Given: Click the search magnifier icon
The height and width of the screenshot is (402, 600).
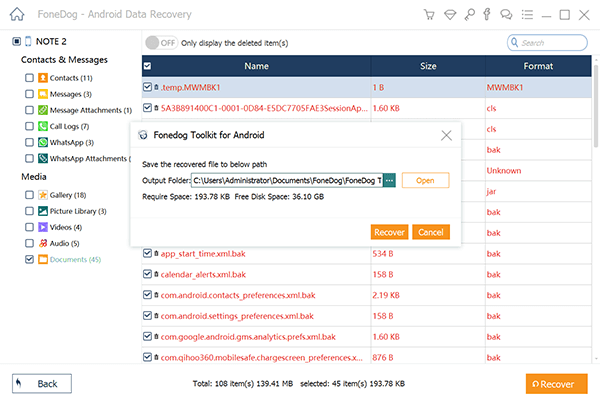Looking at the screenshot, I should (x=514, y=42).
